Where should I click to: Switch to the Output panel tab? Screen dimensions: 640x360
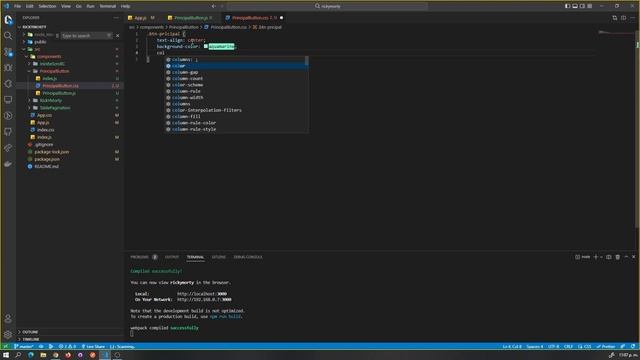[172, 257]
